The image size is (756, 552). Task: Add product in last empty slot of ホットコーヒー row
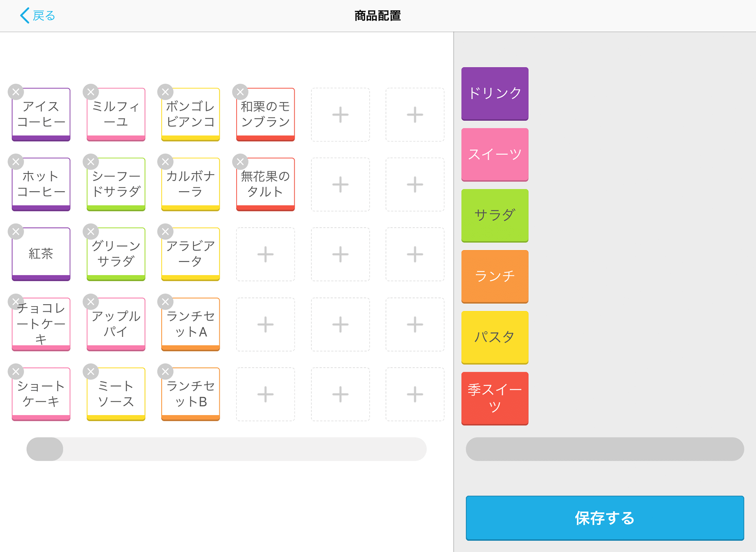coord(415,184)
